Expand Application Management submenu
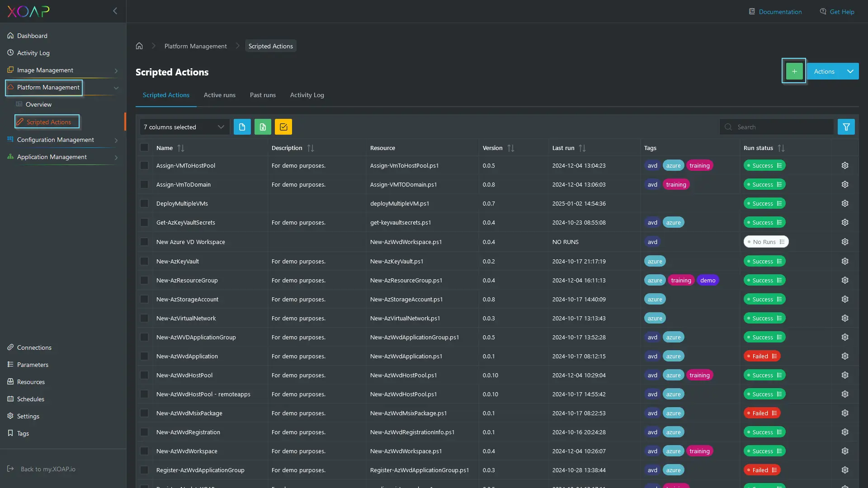The width and height of the screenshot is (868, 488). tap(116, 157)
